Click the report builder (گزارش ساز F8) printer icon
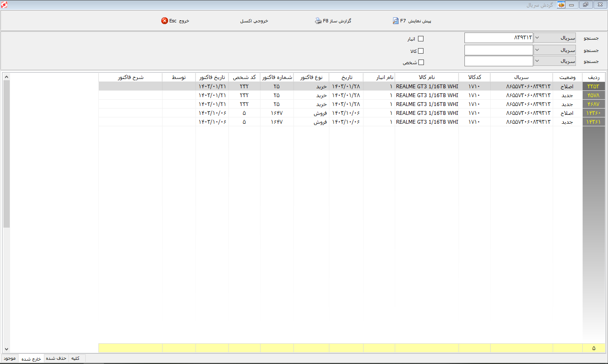The width and height of the screenshot is (608, 364). click(x=318, y=21)
